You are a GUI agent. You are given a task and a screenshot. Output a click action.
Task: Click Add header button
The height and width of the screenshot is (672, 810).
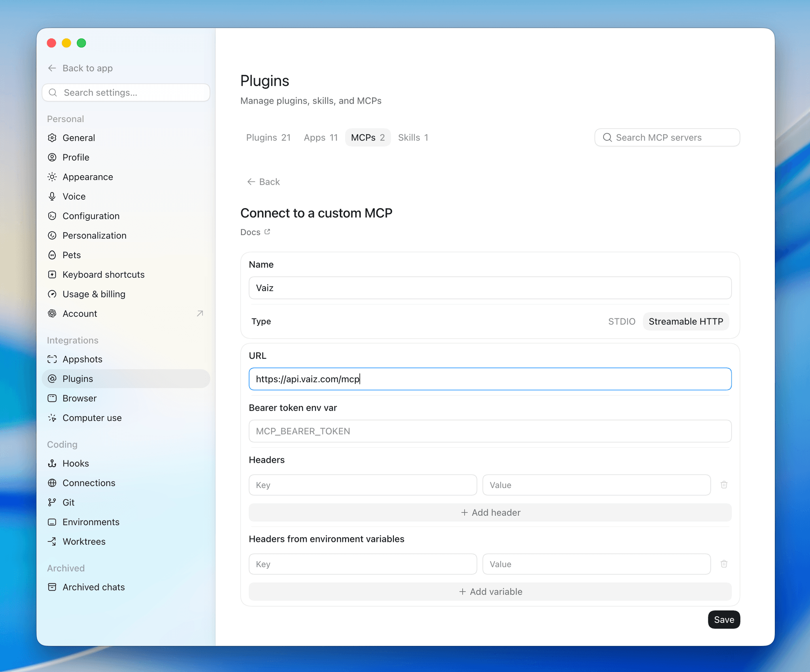pyautogui.click(x=490, y=512)
